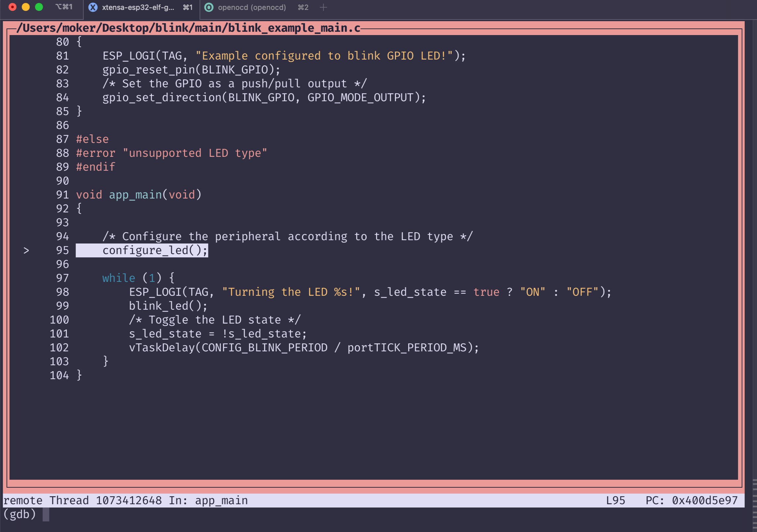
Task: Click 's_led_state = !s_led_state;' line 101
Action: [x=218, y=334]
